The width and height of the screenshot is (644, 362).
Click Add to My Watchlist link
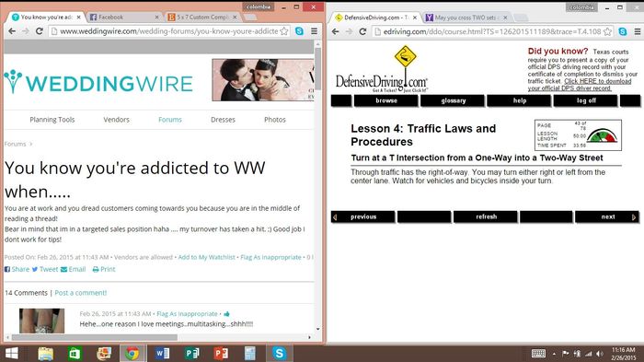(207, 257)
